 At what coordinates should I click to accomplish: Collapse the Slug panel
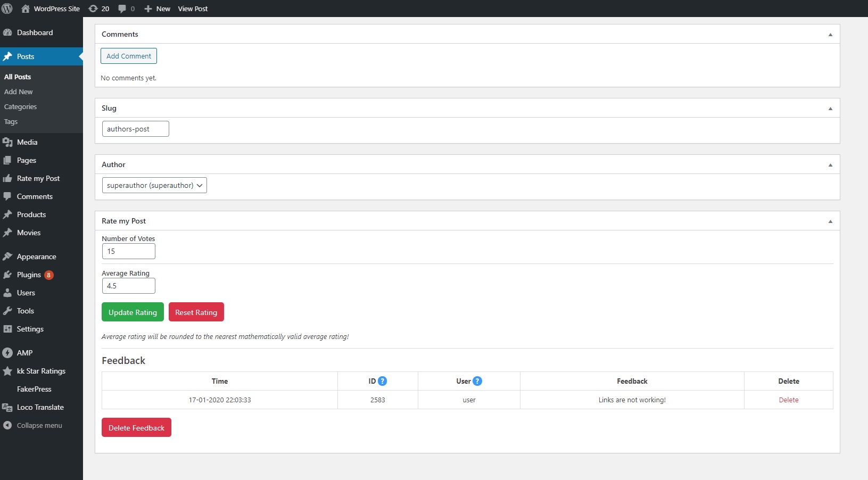tap(830, 108)
